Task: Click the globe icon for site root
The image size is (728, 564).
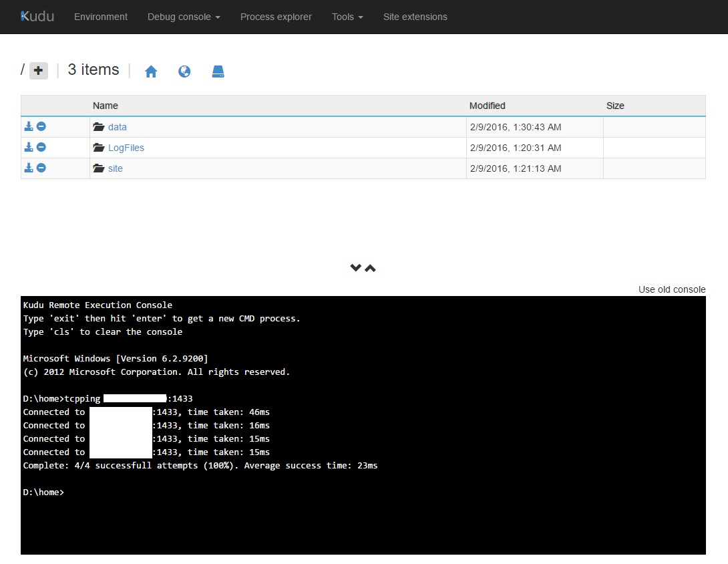Action: (x=184, y=71)
